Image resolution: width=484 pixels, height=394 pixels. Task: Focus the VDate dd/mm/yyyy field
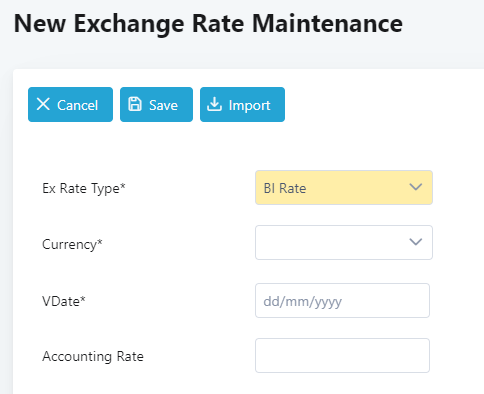(x=342, y=301)
